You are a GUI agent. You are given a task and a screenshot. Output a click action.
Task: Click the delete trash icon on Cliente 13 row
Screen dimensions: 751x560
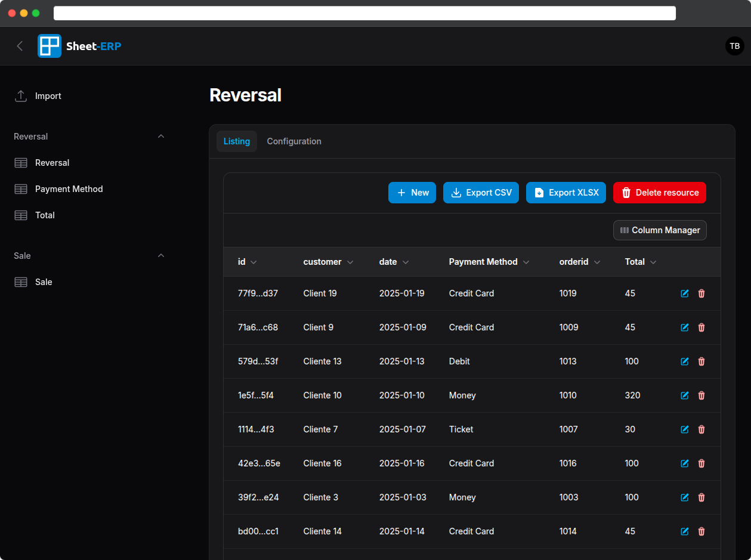tap(701, 361)
